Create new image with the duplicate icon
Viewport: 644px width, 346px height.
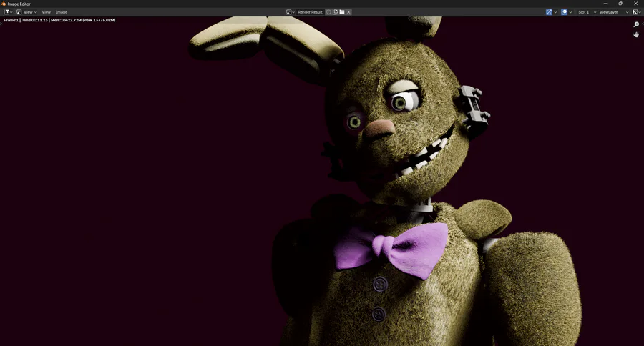pyautogui.click(x=335, y=12)
